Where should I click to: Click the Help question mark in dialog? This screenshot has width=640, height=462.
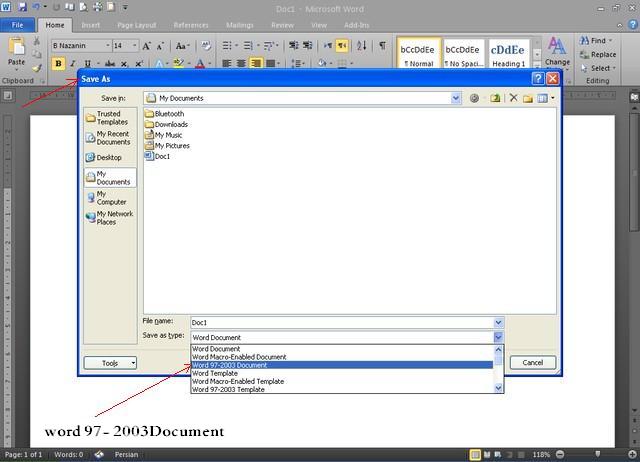pyautogui.click(x=537, y=78)
